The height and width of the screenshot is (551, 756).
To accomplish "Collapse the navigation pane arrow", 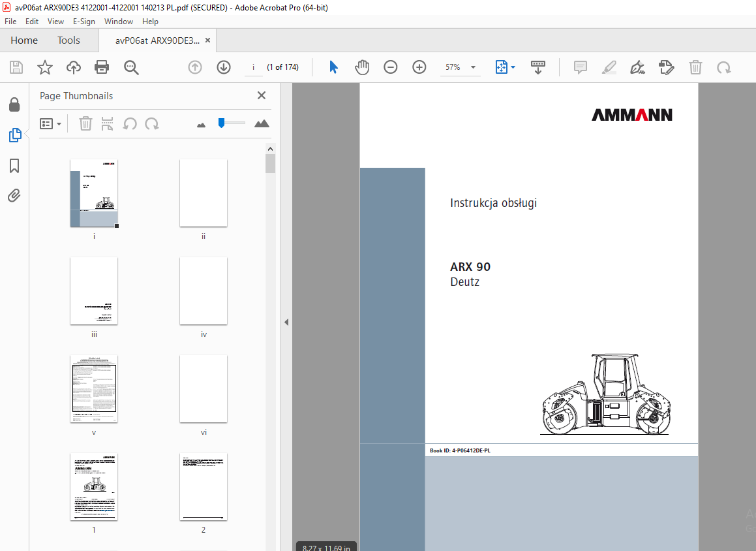I will coord(286,322).
